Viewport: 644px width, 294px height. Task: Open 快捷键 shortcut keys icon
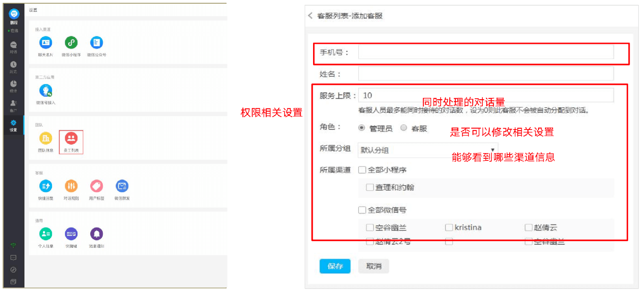tap(71, 234)
